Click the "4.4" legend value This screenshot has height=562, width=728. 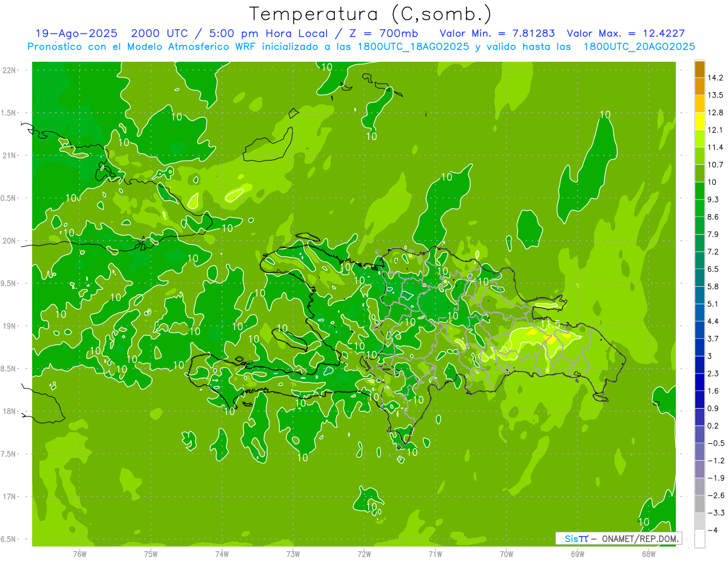(x=714, y=321)
